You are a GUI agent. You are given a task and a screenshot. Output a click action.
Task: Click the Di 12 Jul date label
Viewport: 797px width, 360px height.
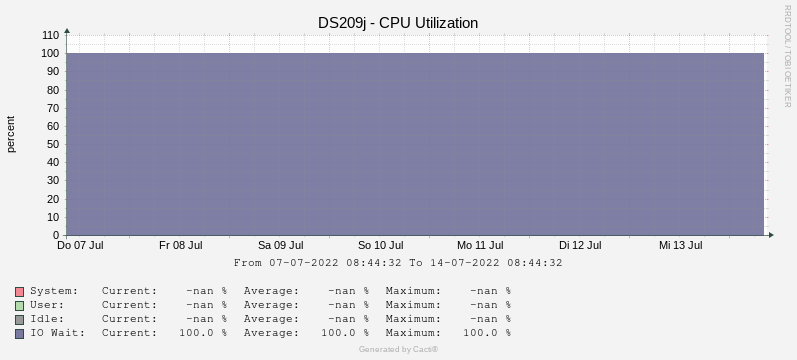point(580,245)
